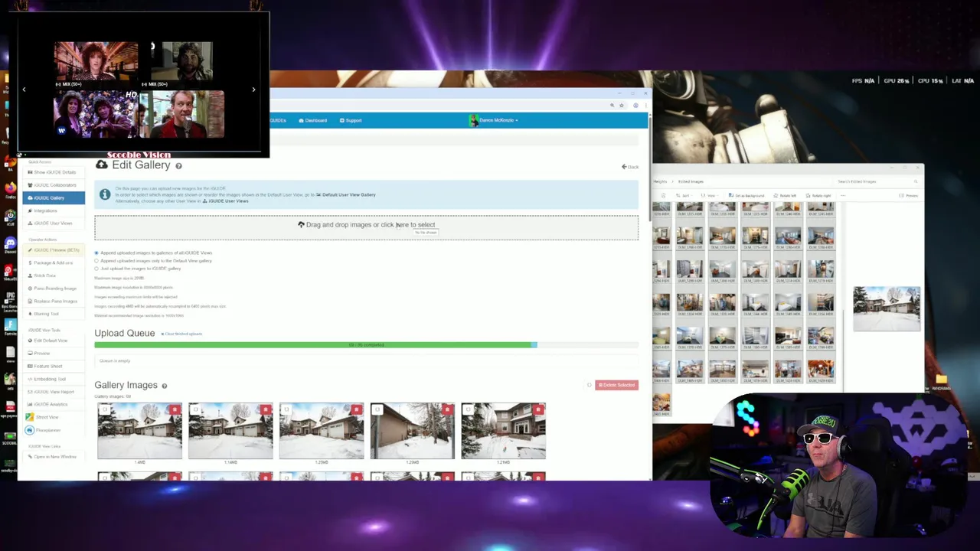Click the iGUIDE Analytics chart icon

point(30,404)
